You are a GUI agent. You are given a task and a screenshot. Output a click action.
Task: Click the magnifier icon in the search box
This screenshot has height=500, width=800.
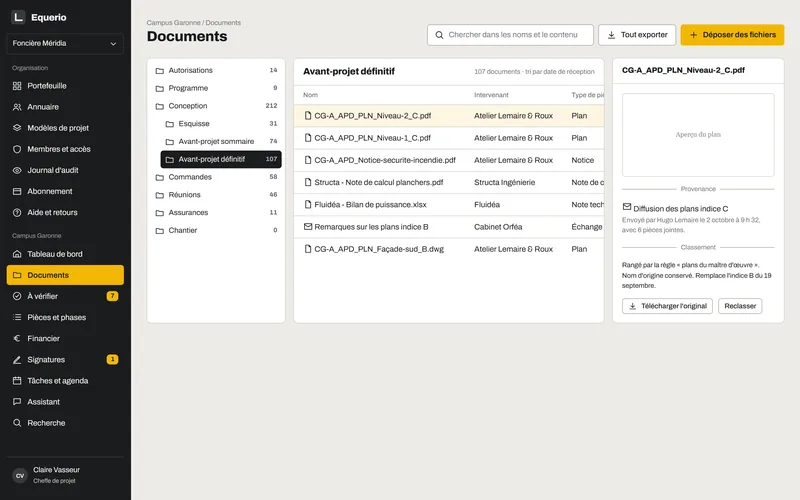(439, 35)
